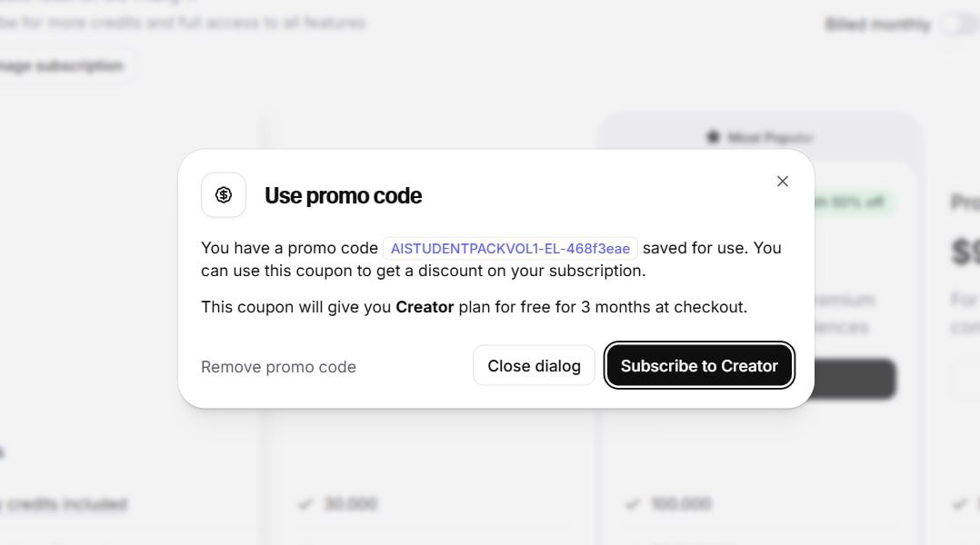This screenshot has width=980, height=545.
Task: Toggle the Billed monthly switch
Action: (960, 25)
